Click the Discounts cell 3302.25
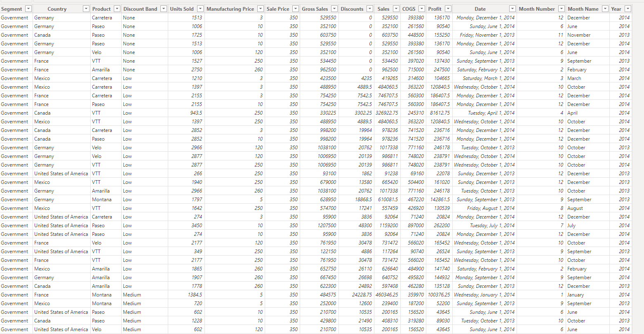This screenshot has height=334, width=644. [363, 113]
